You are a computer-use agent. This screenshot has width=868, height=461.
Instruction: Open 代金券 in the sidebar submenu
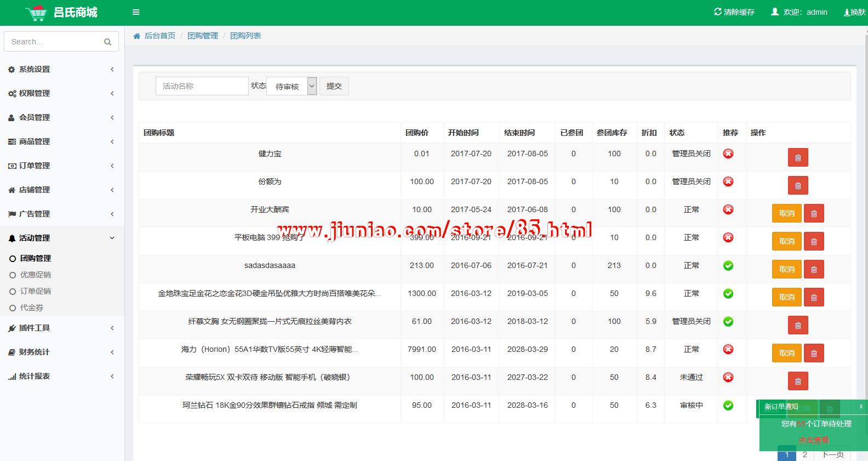click(x=32, y=308)
